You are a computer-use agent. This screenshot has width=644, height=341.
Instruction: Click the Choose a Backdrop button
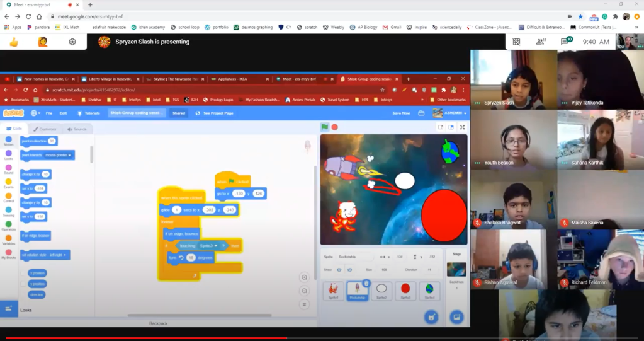(x=456, y=316)
